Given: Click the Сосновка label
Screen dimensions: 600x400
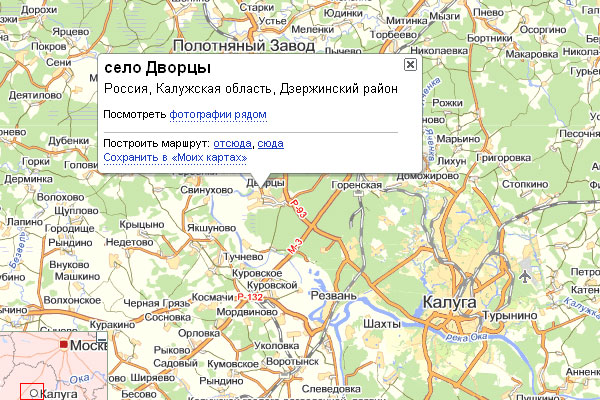Looking at the screenshot, I should coord(168,317).
